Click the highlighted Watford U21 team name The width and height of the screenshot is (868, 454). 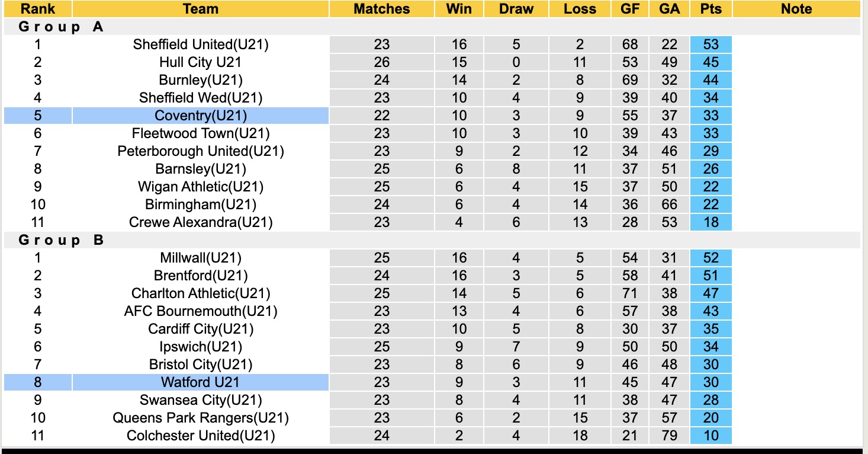point(201,382)
